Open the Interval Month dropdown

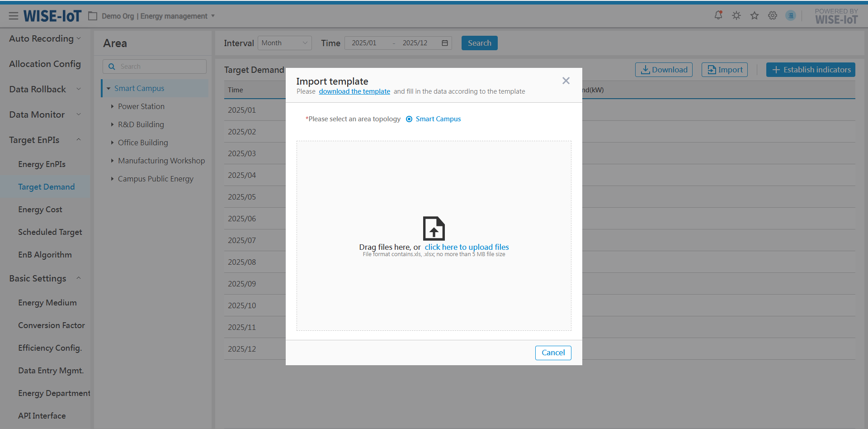284,43
